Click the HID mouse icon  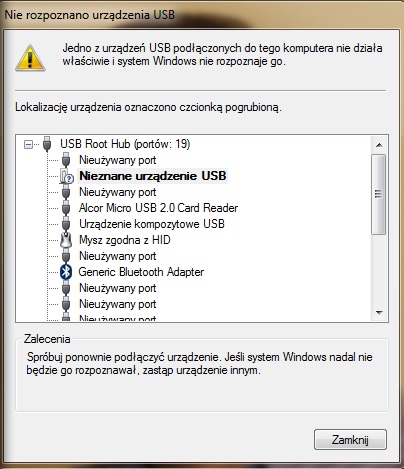(66, 240)
